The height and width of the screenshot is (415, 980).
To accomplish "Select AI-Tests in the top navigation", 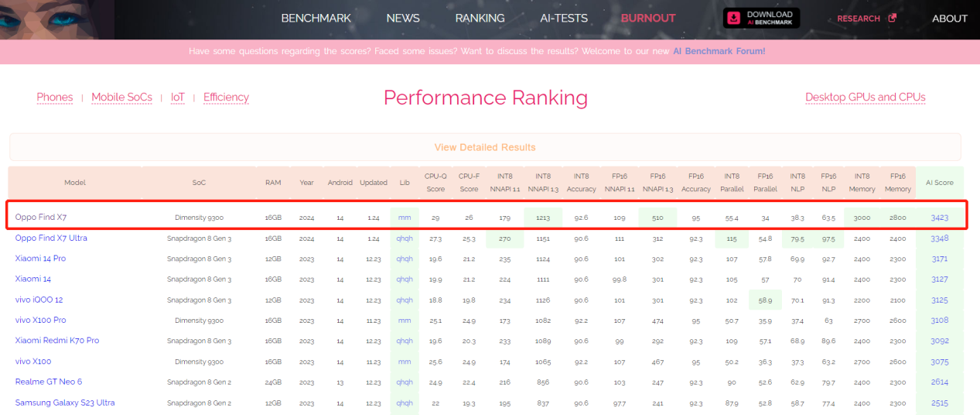I will [x=564, y=18].
